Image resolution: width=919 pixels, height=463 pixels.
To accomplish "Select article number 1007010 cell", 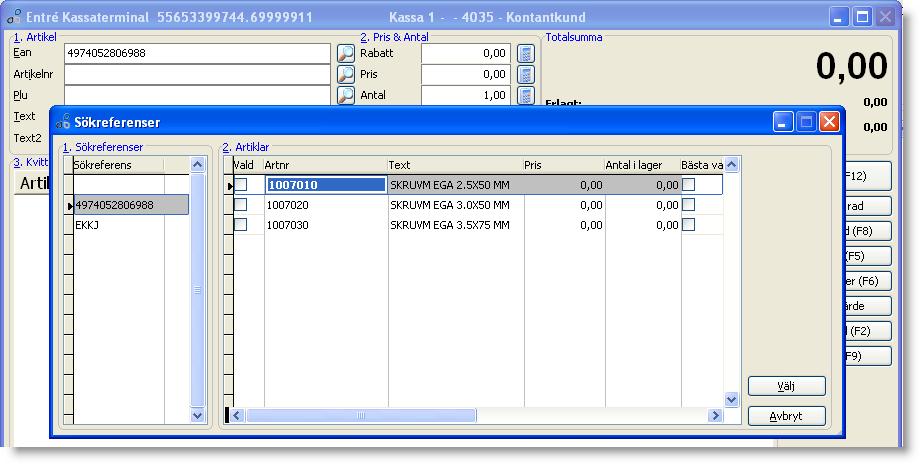I will [326, 185].
